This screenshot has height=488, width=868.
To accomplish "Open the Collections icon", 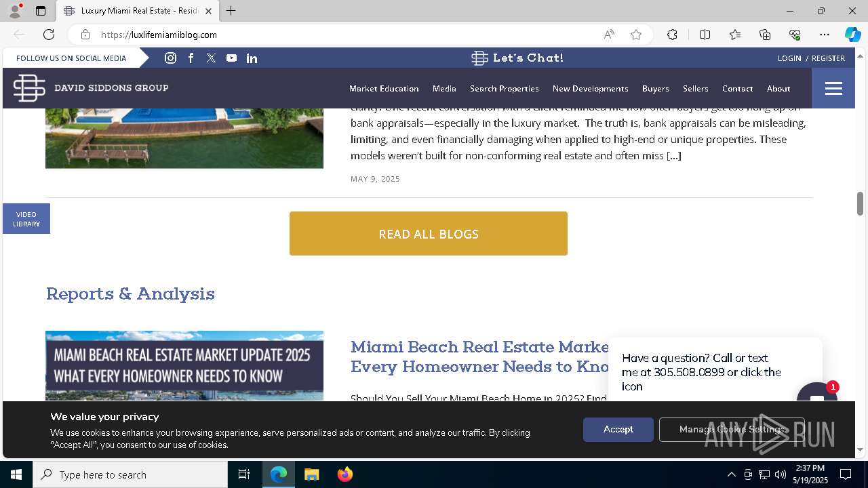I will coord(765,35).
